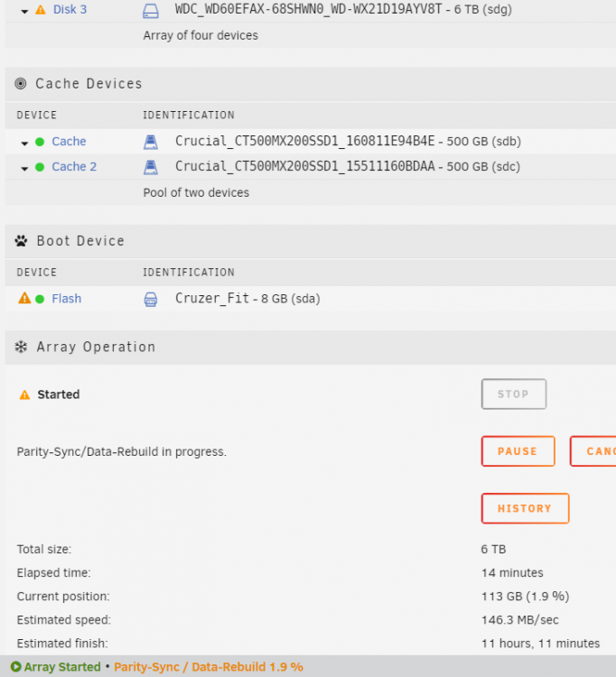The height and width of the screenshot is (677, 616).
Task: Click the Boot Device paw icon
Action: 21,241
